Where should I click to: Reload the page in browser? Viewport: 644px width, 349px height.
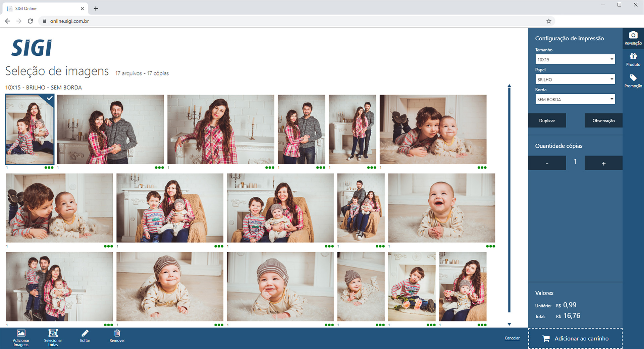coord(30,21)
